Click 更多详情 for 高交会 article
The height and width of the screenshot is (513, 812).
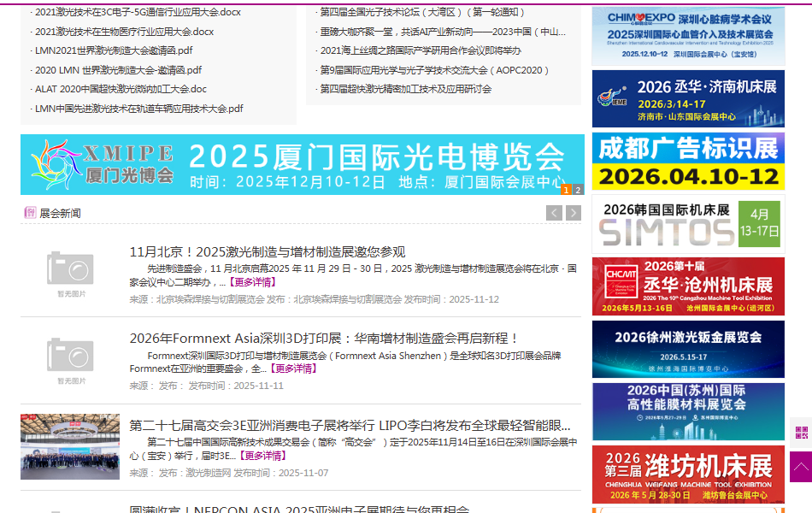tap(263, 456)
